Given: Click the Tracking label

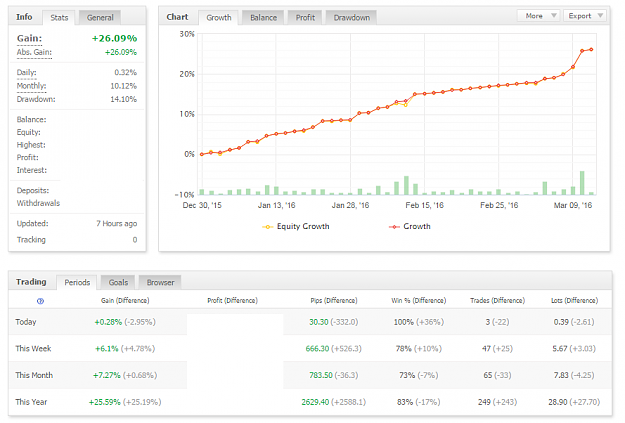Looking at the screenshot, I should click(x=31, y=240).
